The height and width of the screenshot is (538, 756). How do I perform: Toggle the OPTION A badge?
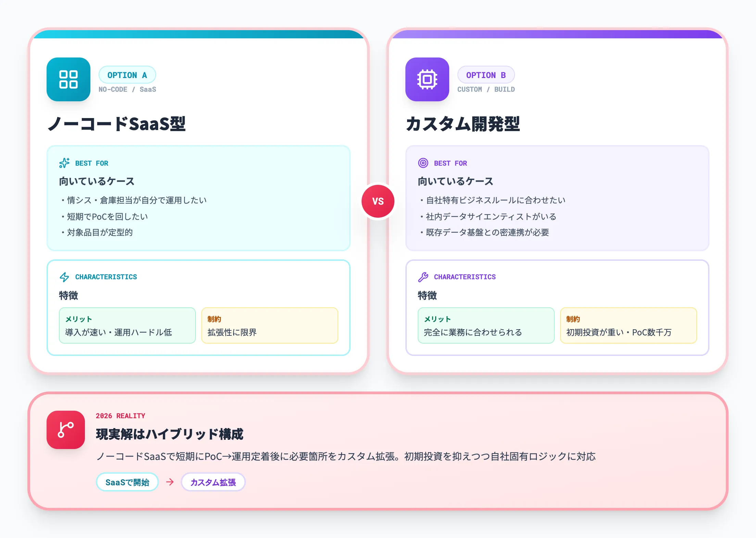coord(127,75)
